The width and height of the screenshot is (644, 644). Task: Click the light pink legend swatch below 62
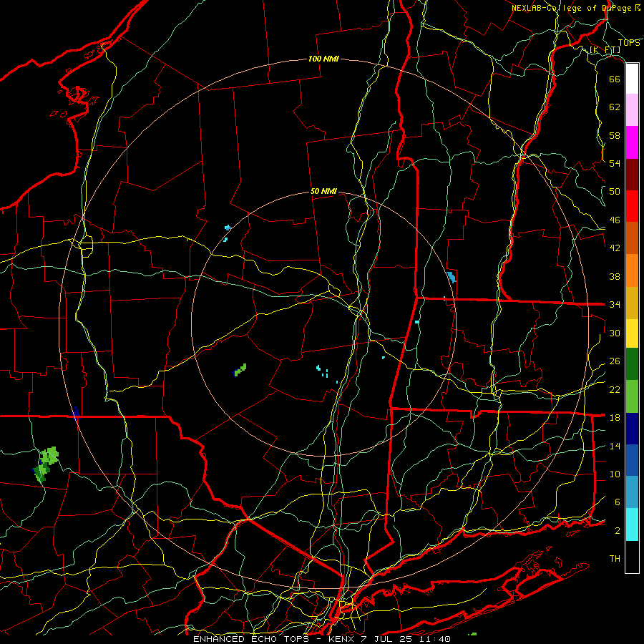click(x=632, y=110)
